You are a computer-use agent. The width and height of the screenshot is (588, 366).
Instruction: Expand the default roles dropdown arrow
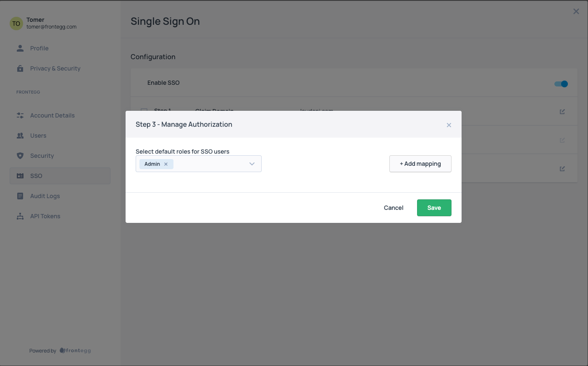[x=252, y=164]
